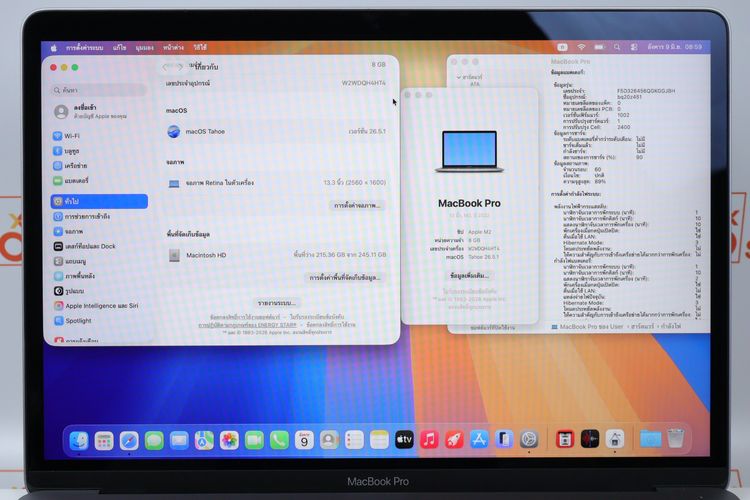Viewport: 750px width, 500px height.
Task: Open the Edit menu in menu bar
Action: click(120, 47)
